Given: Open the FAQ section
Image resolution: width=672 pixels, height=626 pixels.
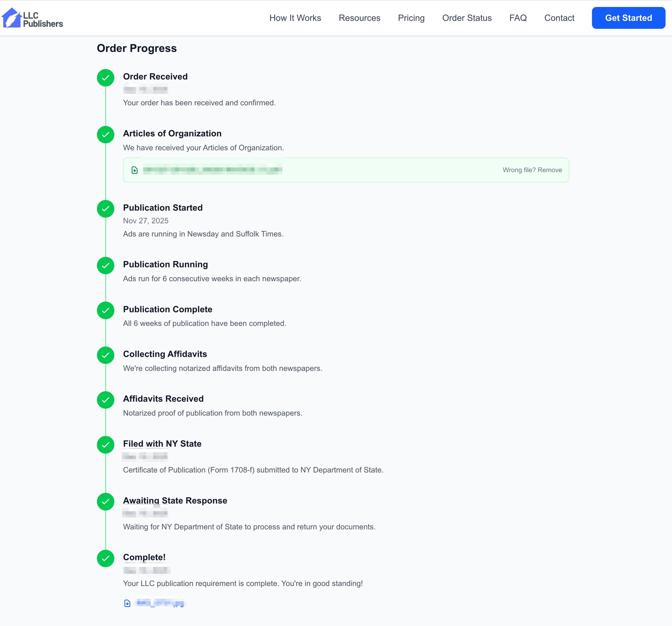Looking at the screenshot, I should pos(517,18).
